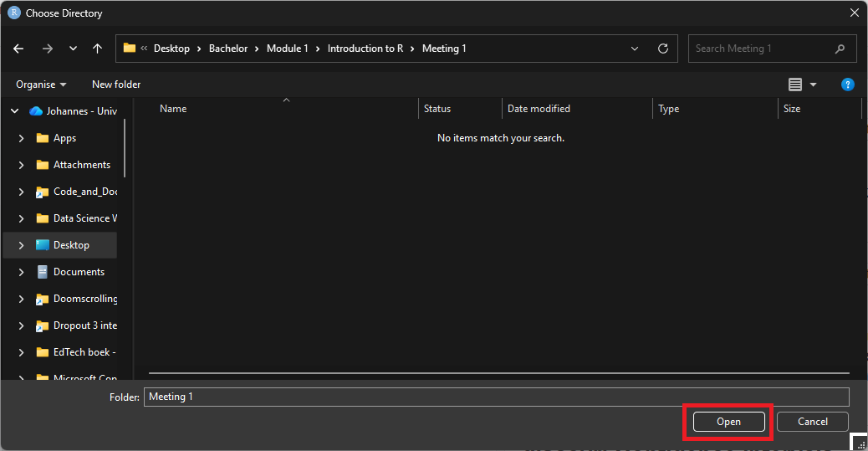Click the Folder name input field
The height and width of the screenshot is (451, 868).
tap(497, 397)
